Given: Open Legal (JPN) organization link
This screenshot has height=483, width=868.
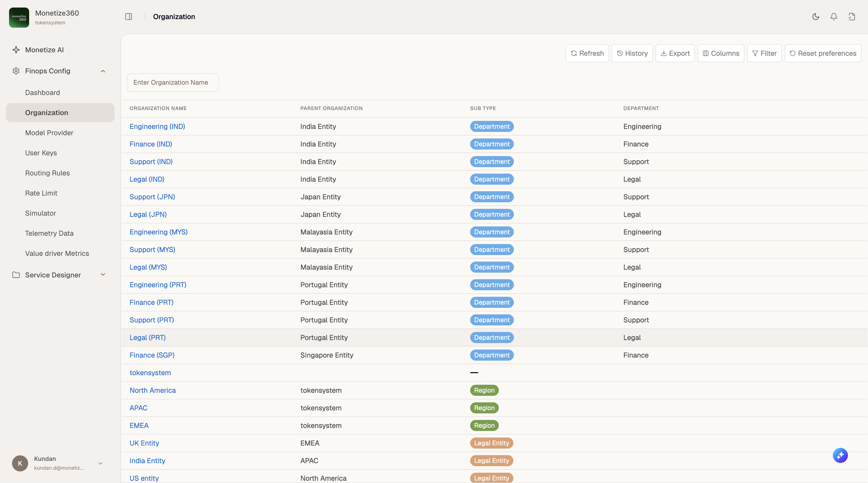Looking at the screenshot, I should (x=148, y=214).
